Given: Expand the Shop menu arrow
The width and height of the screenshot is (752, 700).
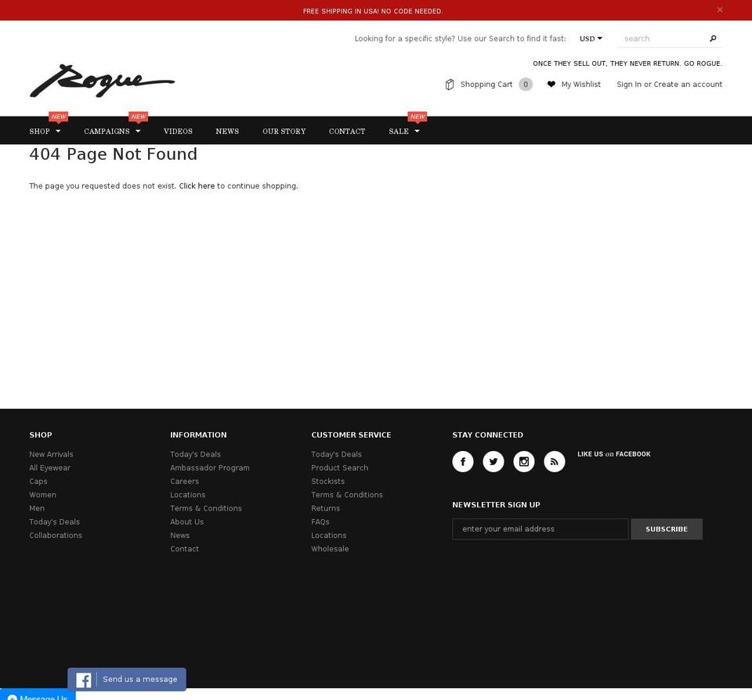Looking at the screenshot, I should click(x=58, y=131).
